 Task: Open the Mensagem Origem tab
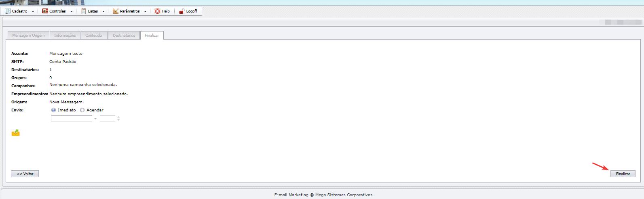[x=28, y=36]
